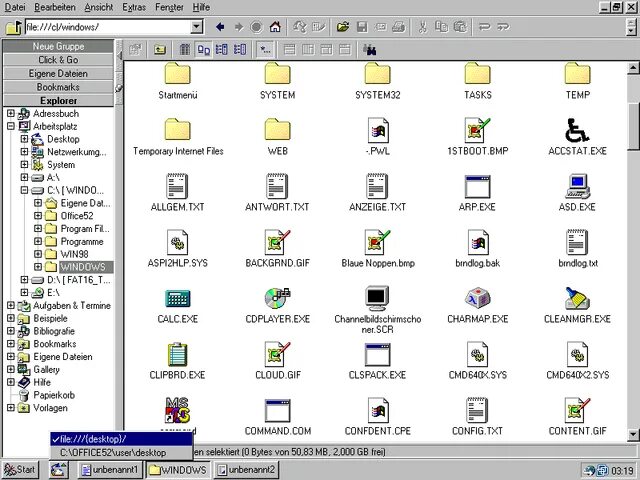Screen dimensions: 640x480
Task: Expand the Gallery tree node
Action: pos(11,369)
